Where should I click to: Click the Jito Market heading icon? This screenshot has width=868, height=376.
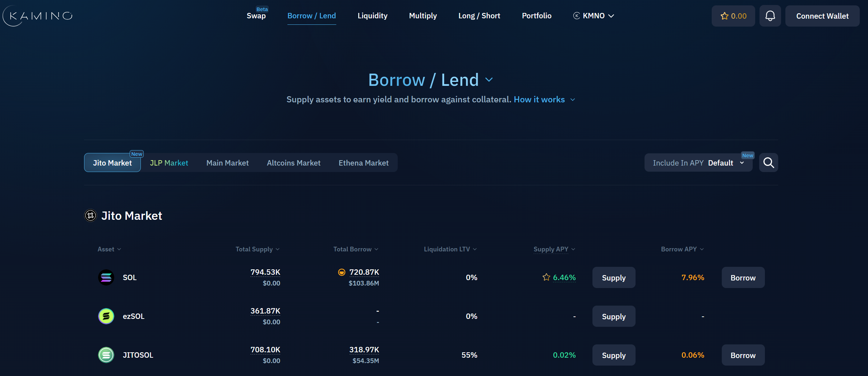[x=91, y=215]
